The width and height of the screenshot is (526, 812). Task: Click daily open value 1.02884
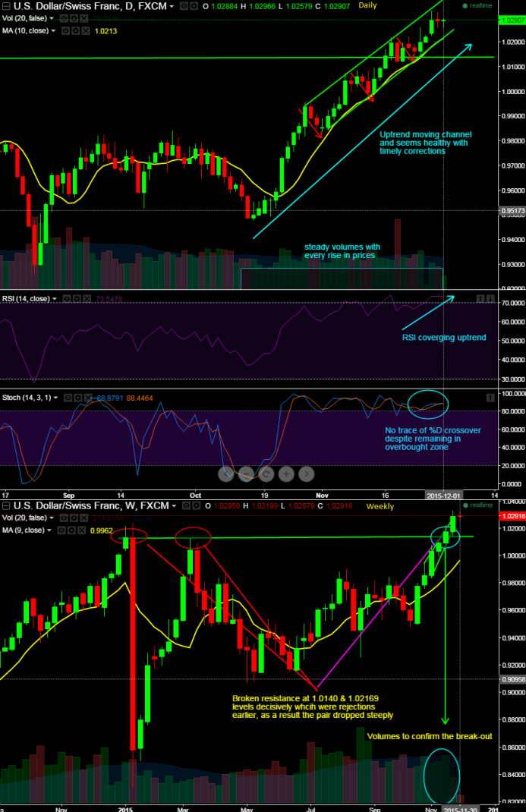(x=224, y=6)
